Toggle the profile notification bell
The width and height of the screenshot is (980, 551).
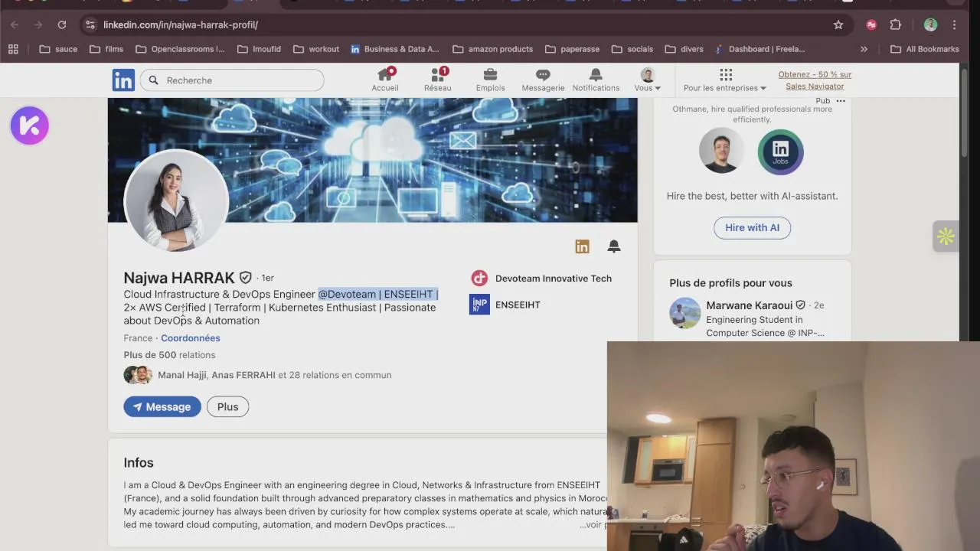(x=614, y=246)
